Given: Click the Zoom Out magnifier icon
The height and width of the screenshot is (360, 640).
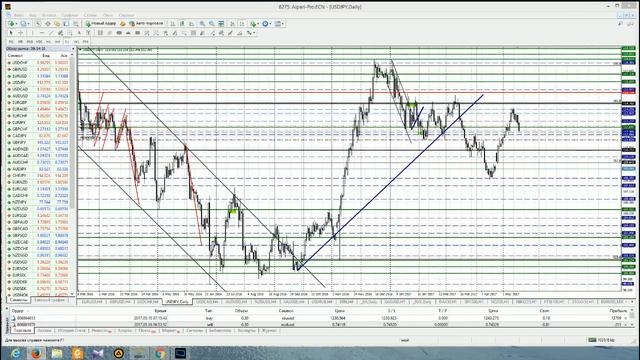Looking at the screenshot, I should tap(212, 24).
